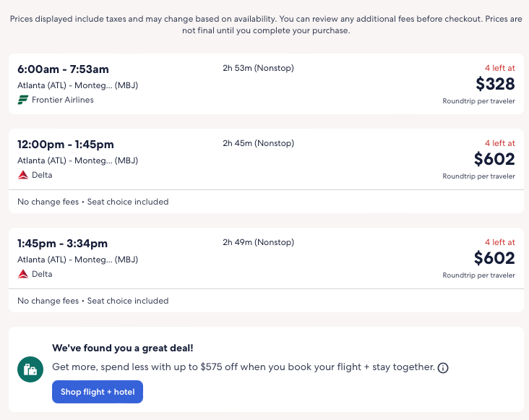Click the green luggage deal icon

tap(30, 370)
